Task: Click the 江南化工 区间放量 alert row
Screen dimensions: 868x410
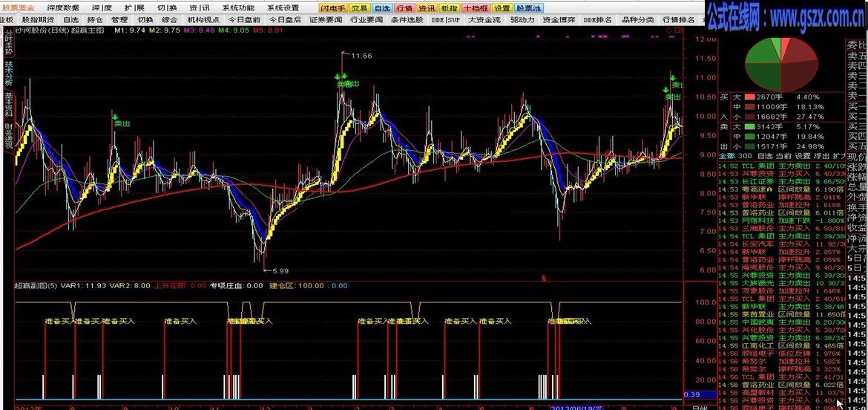Action: click(782, 345)
